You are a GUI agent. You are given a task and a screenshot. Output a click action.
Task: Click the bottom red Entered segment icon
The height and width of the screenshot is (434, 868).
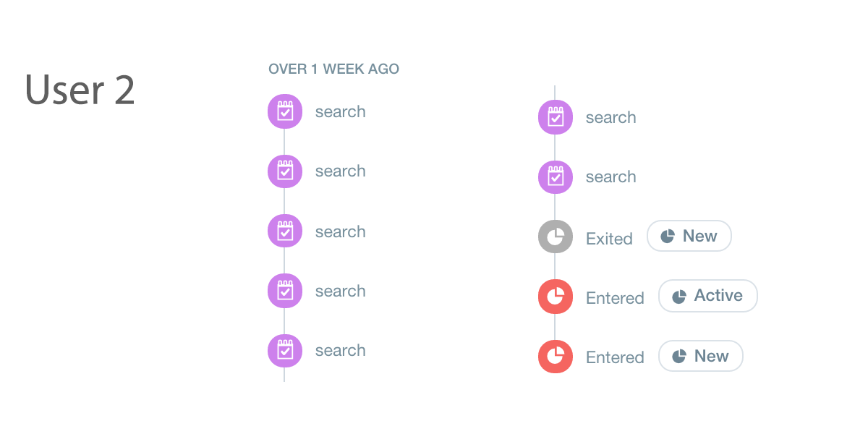click(556, 357)
